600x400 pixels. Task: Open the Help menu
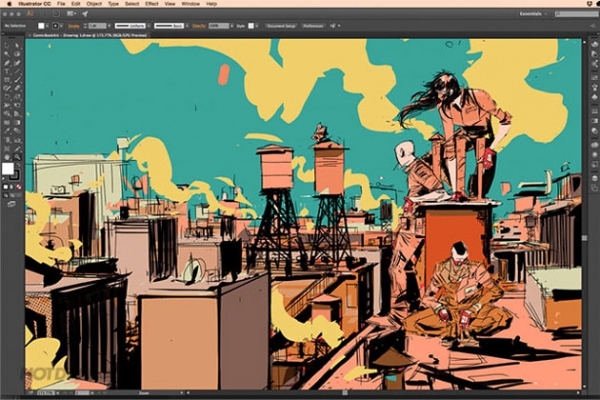click(x=212, y=4)
